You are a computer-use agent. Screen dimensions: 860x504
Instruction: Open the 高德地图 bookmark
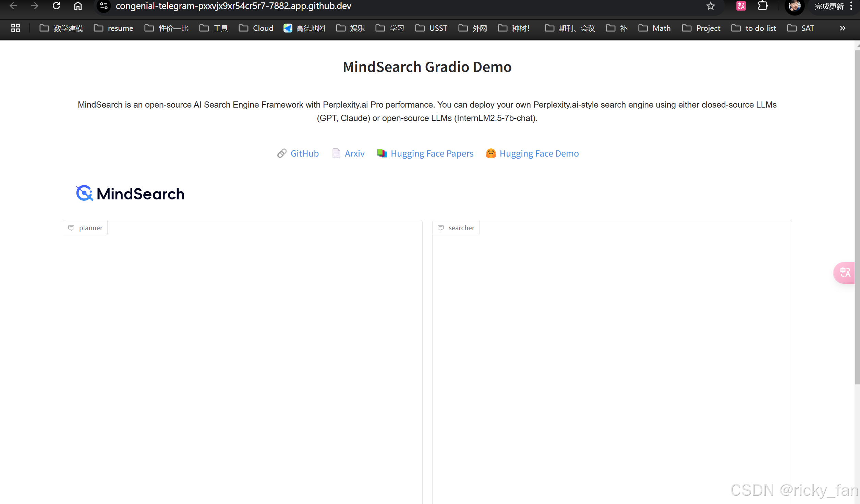click(x=304, y=28)
